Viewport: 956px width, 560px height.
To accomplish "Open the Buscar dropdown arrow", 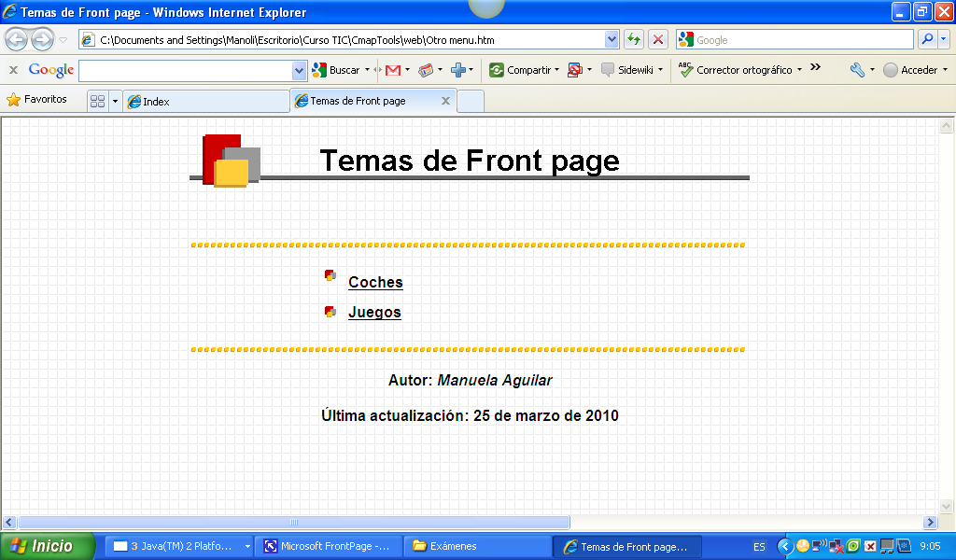I will [367, 70].
